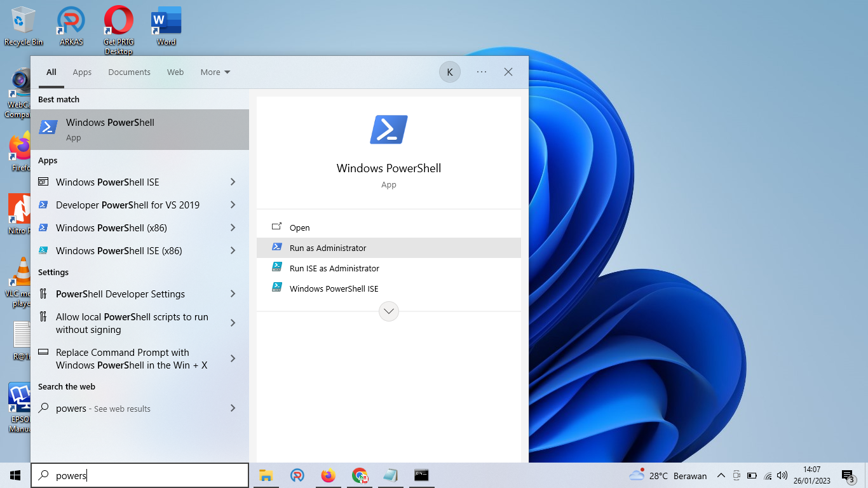The height and width of the screenshot is (488, 868).
Task: Switch to the Apps search tab
Action: 82,72
